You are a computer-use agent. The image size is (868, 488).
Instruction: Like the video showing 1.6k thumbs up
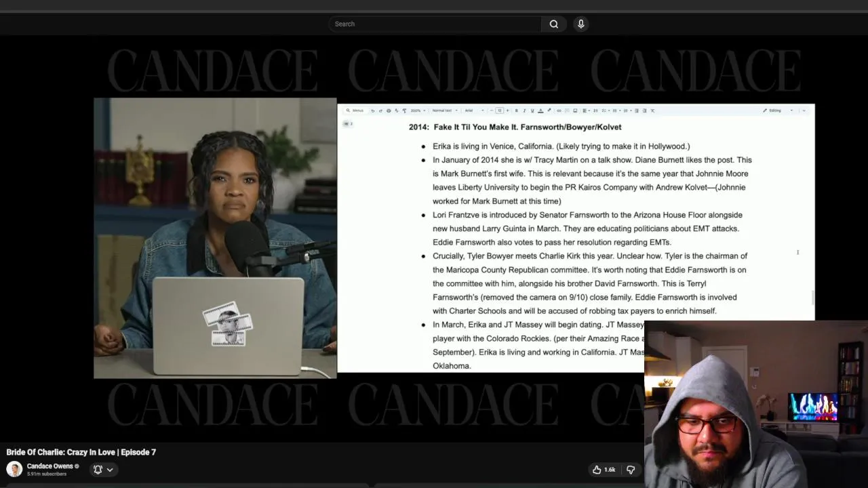pos(604,469)
